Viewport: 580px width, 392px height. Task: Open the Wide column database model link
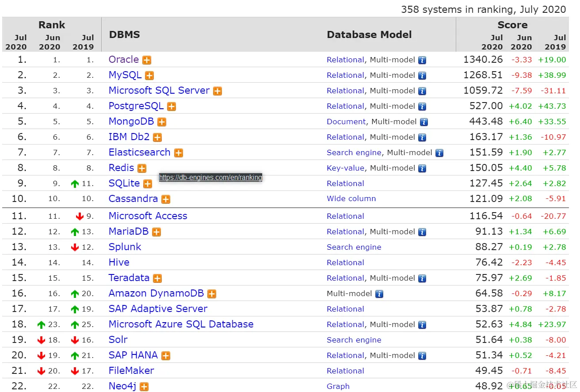point(351,198)
